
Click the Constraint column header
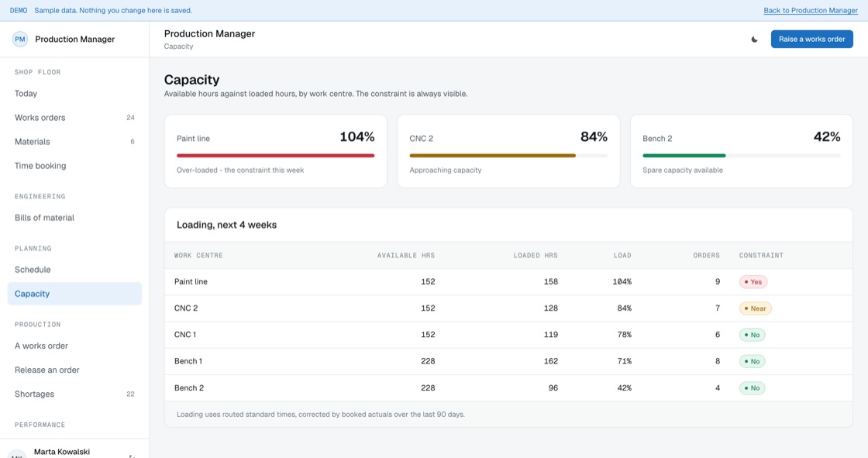pyautogui.click(x=761, y=255)
